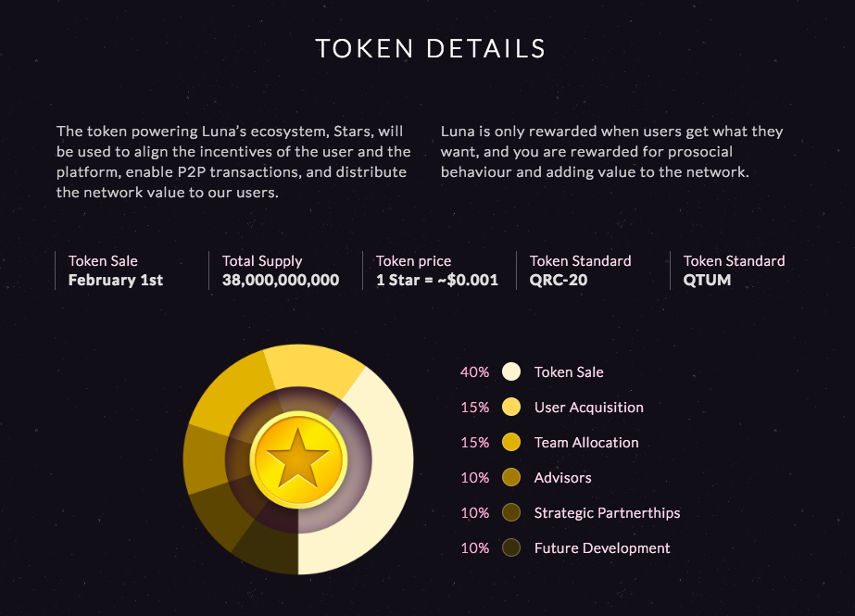Select the Future Development dark legend dot
855x616 pixels.
(511, 547)
